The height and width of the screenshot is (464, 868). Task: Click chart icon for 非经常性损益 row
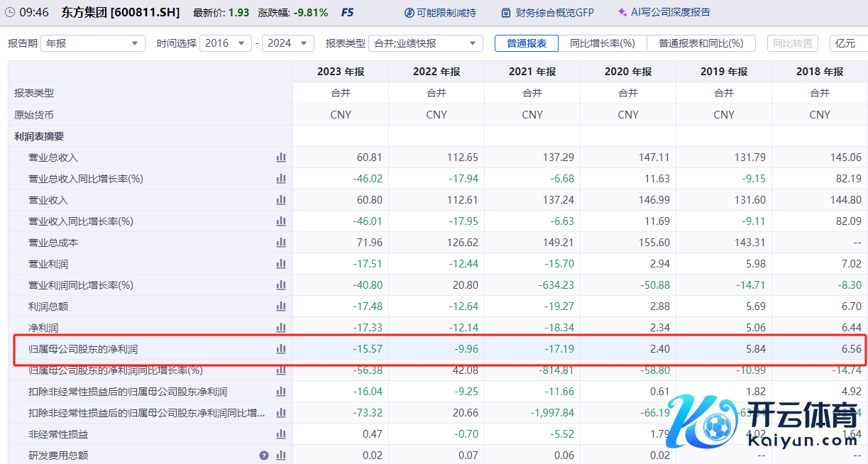[x=281, y=434]
